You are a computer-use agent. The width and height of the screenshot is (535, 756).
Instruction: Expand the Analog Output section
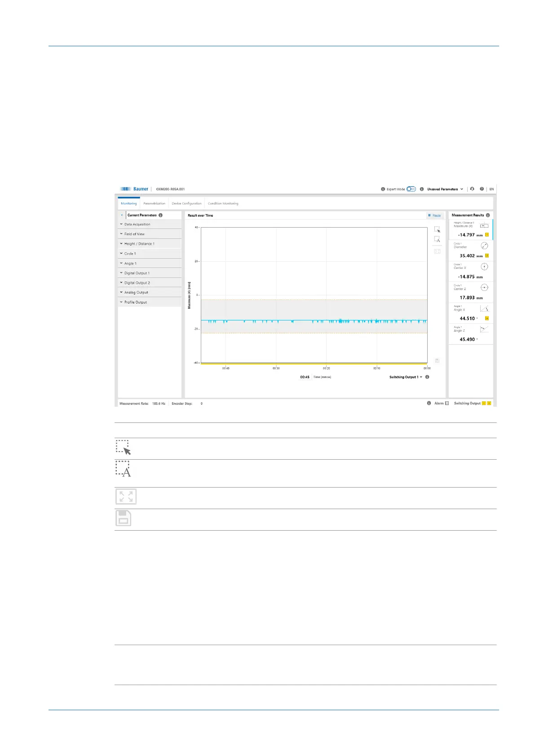tap(150, 292)
